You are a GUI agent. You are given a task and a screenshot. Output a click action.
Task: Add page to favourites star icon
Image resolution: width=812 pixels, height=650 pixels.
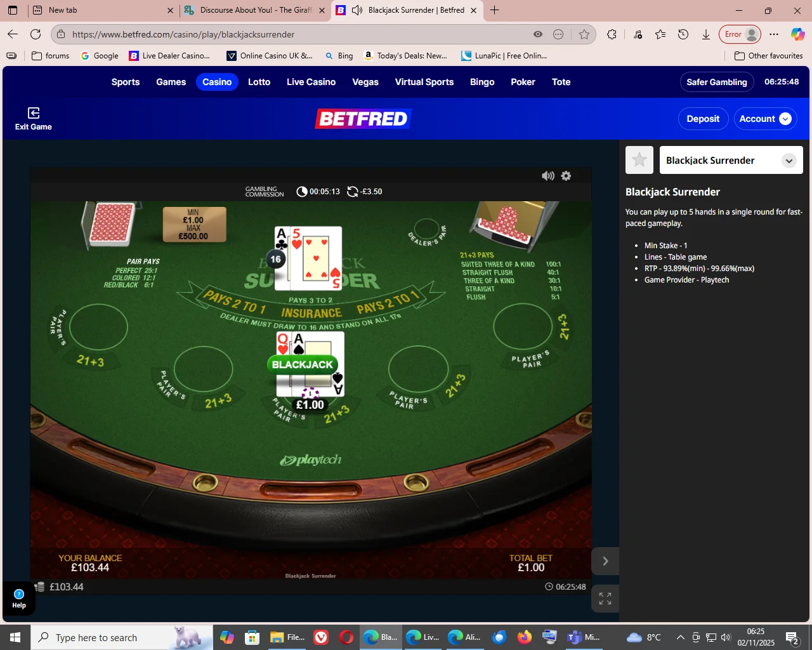pos(584,34)
